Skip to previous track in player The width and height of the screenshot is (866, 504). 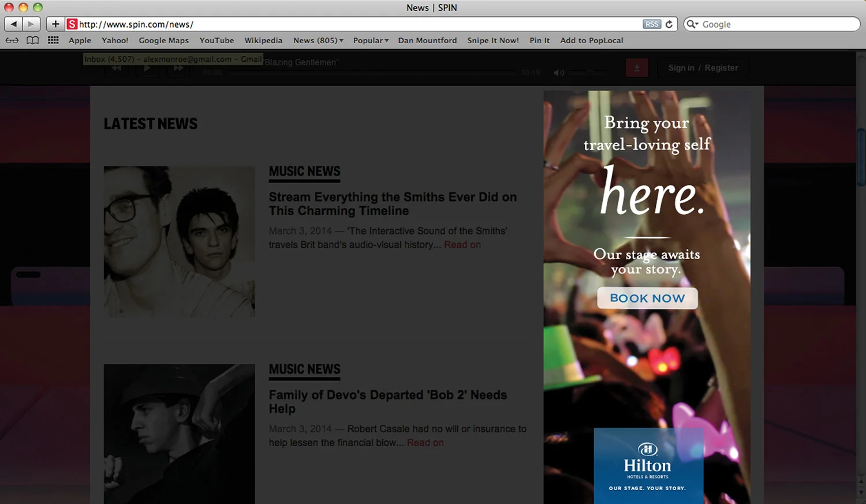116,68
